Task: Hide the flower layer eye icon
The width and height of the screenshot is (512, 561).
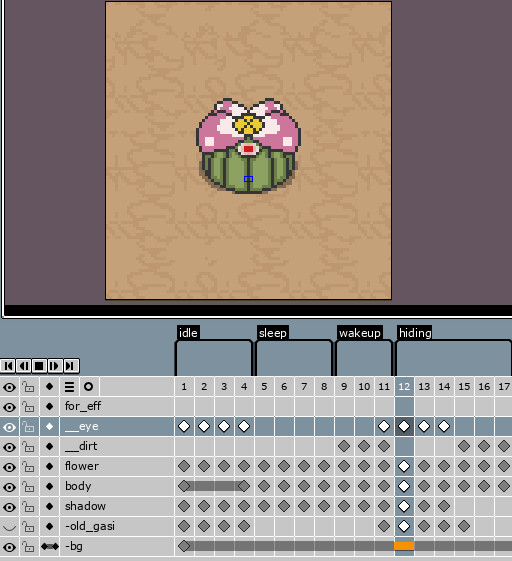Action: (10, 467)
